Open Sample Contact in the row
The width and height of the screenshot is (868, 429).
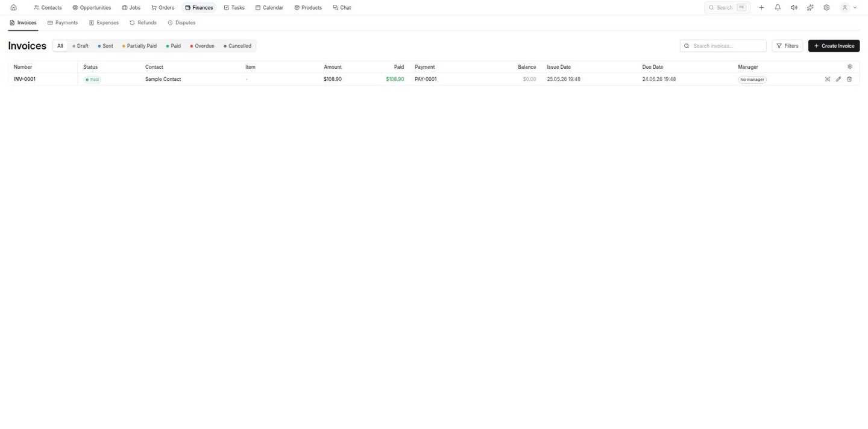163,79
